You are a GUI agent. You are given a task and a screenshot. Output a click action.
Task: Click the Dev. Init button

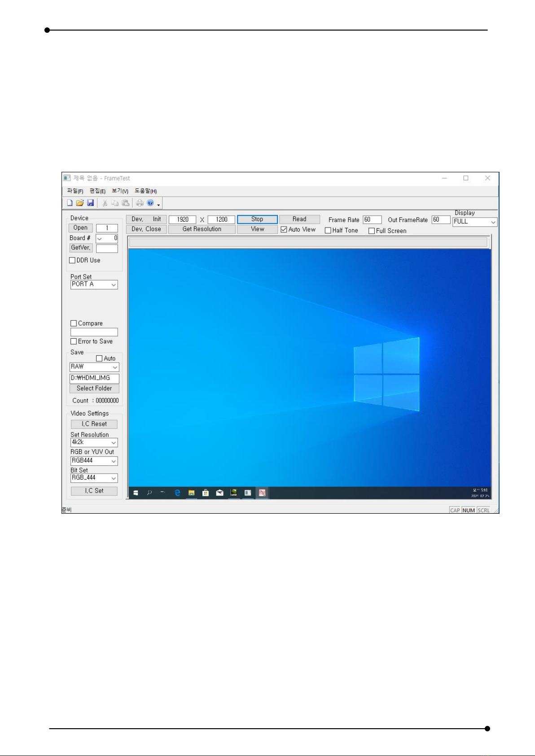[x=146, y=219]
